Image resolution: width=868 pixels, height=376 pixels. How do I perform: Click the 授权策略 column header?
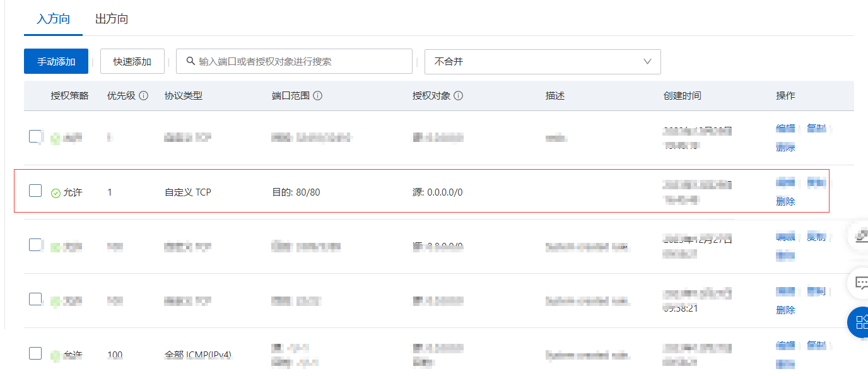pyautogui.click(x=69, y=96)
